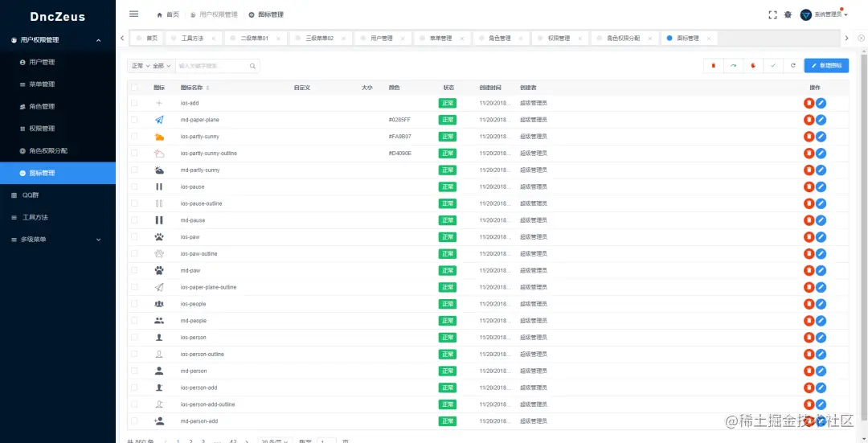Click color value #D4090E
Image resolution: width=868 pixels, height=443 pixels.
pyautogui.click(x=400, y=154)
